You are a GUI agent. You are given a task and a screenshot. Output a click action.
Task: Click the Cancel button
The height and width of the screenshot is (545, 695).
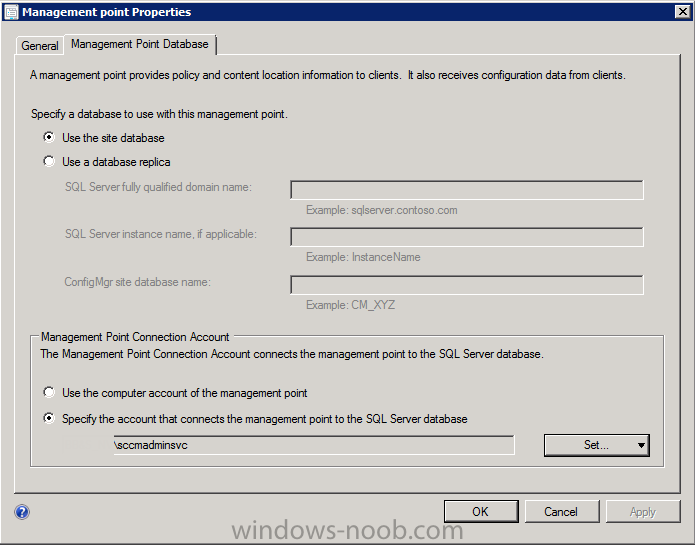pos(561,512)
